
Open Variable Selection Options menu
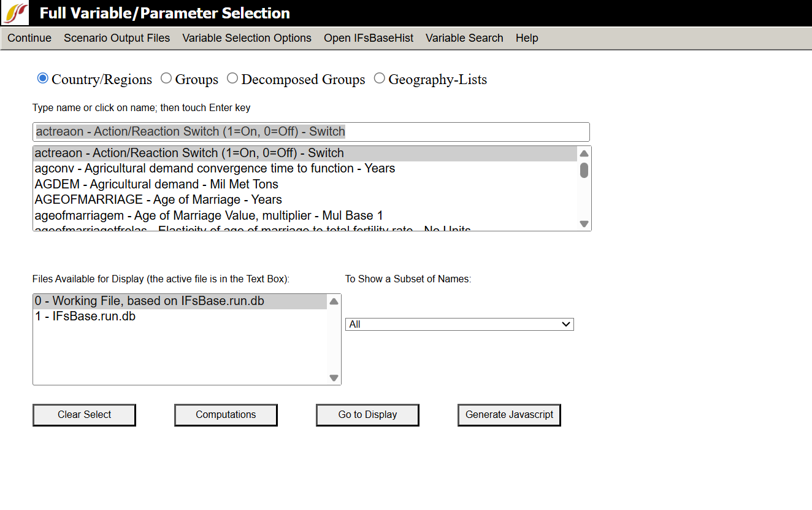click(247, 38)
